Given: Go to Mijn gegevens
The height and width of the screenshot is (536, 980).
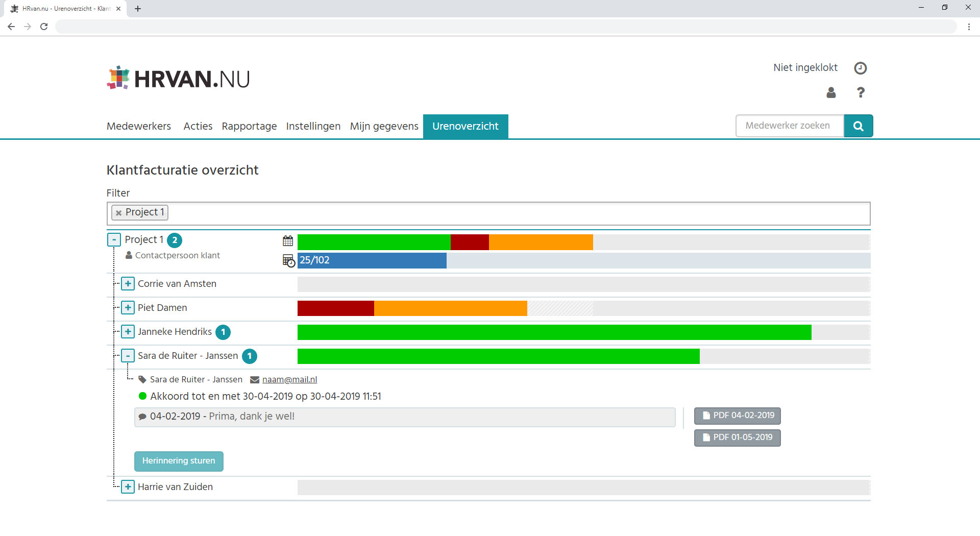Looking at the screenshot, I should [384, 126].
